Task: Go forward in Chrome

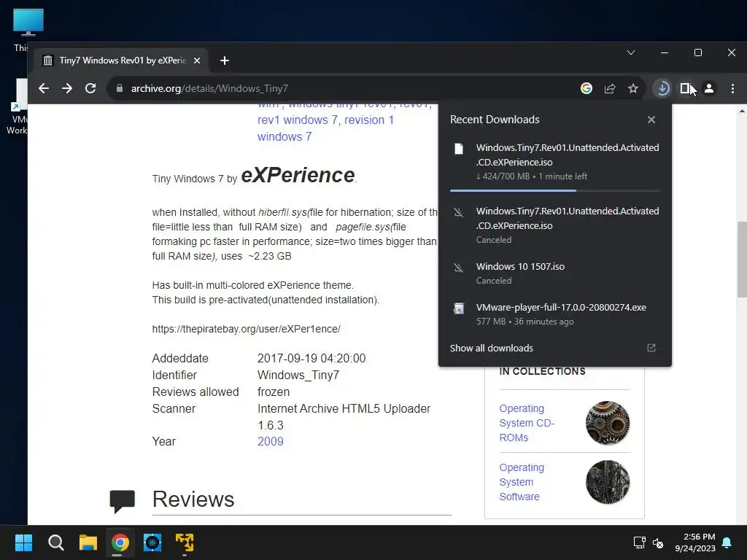Action: click(x=67, y=88)
